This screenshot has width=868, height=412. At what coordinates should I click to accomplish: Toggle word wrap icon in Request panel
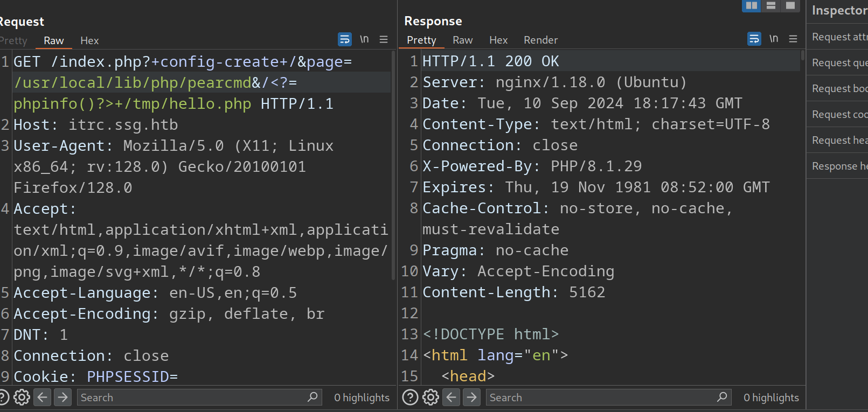pyautogui.click(x=345, y=39)
